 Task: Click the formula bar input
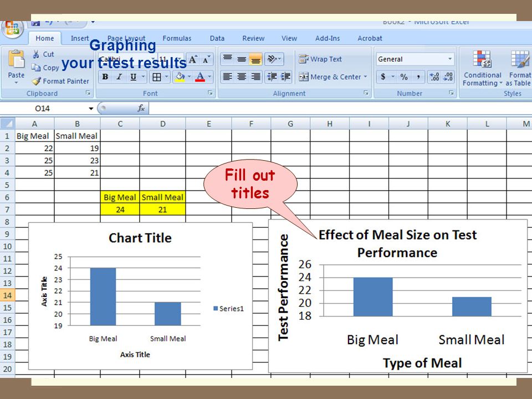point(340,109)
